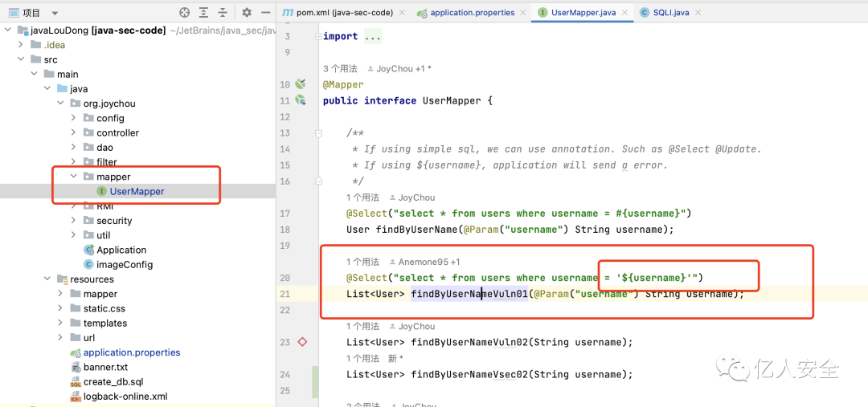Click the '3 个用法' usages hint above @Mapper
Screen dimensions: 868x407
340,68
